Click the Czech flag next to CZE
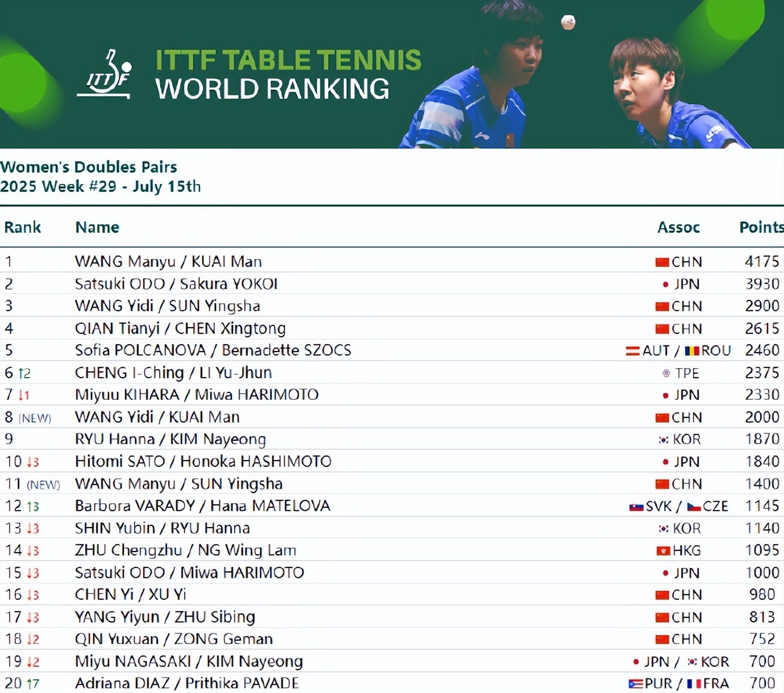Image resolution: width=784 pixels, height=693 pixels. (x=694, y=507)
